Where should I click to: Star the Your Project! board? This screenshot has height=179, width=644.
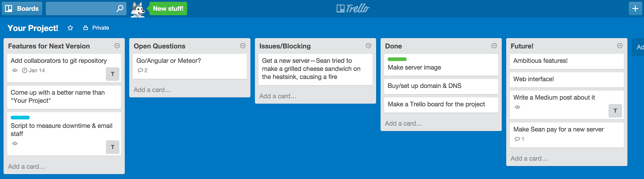[x=70, y=28]
